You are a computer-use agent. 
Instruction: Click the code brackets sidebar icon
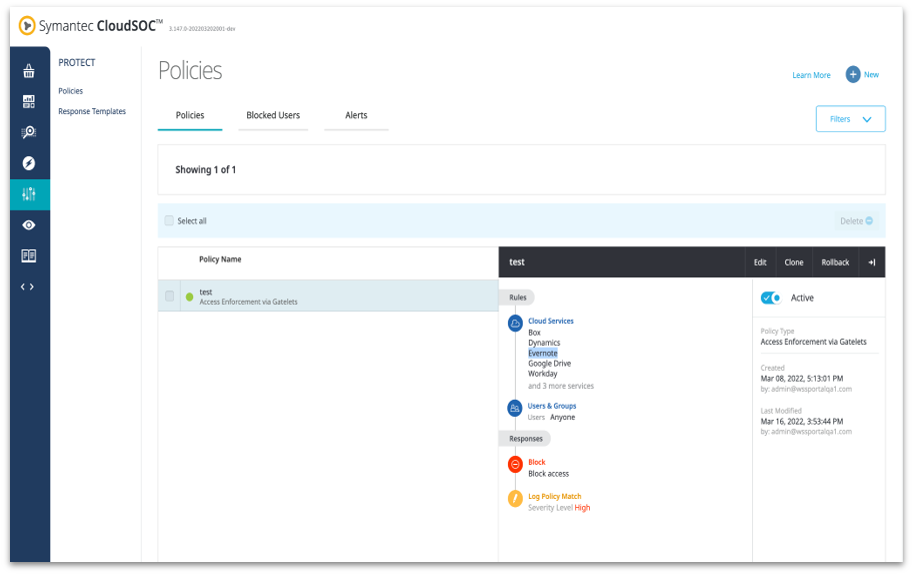pyautogui.click(x=28, y=287)
